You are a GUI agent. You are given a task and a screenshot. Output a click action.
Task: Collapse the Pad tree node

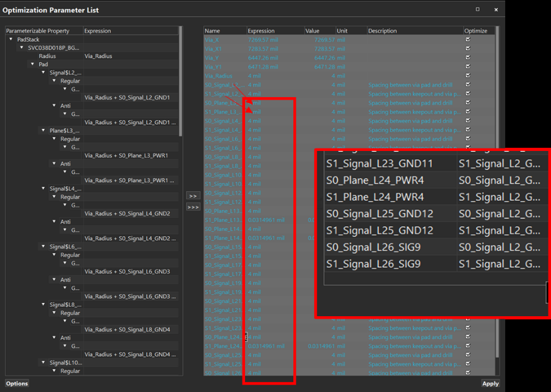[x=33, y=64]
